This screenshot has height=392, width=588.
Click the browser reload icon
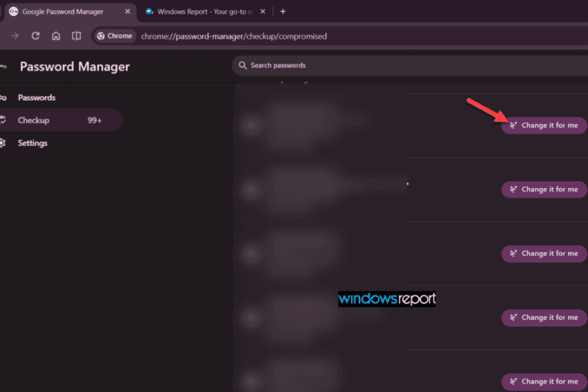click(x=35, y=36)
